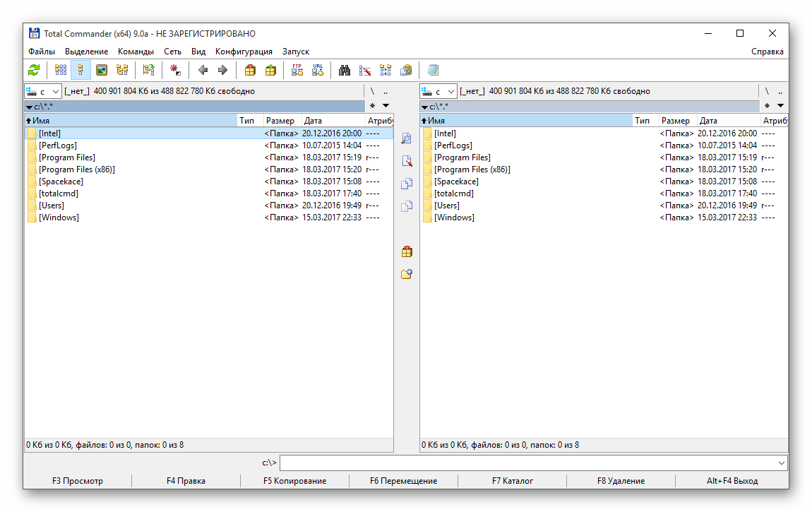The image size is (812, 512).
Task: Select the [Program Files] folder in the right panel
Action: pyautogui.click(x=462, y=157)
